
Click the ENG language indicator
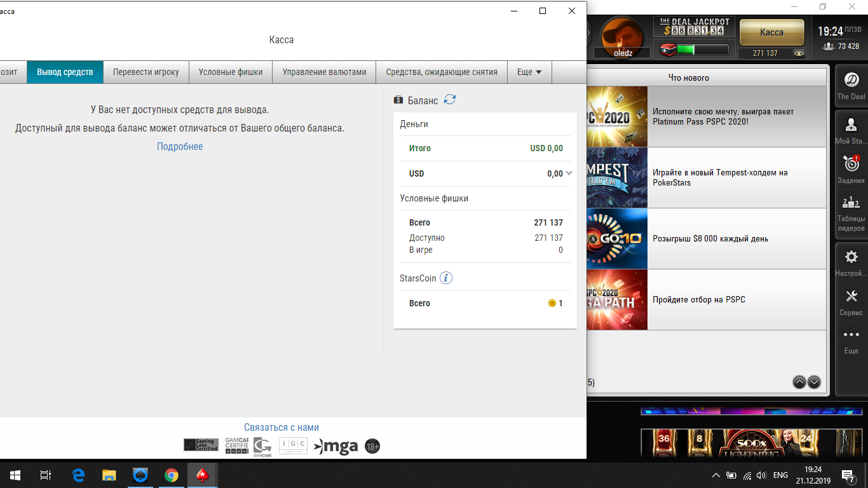point(780,475)
